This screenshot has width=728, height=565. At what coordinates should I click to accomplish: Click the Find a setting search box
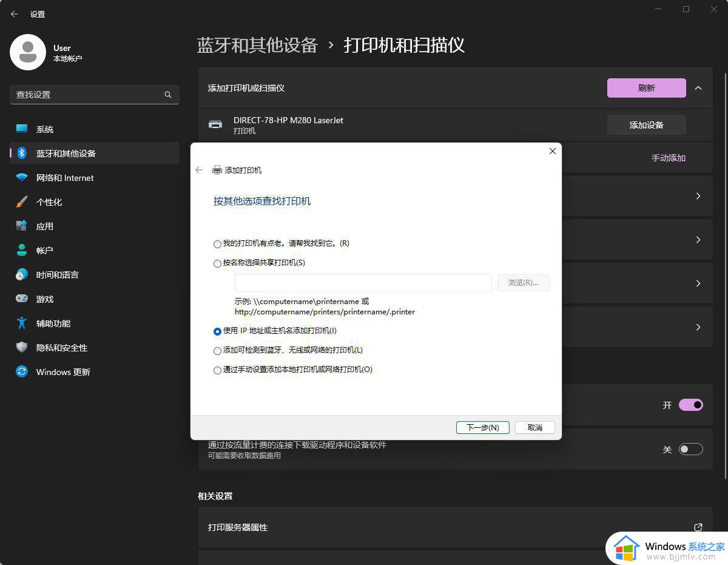95,95
